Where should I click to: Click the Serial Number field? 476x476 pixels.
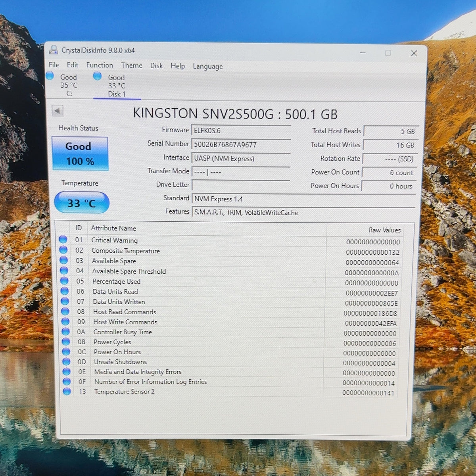pyautogui.click(x=241, y=144)
